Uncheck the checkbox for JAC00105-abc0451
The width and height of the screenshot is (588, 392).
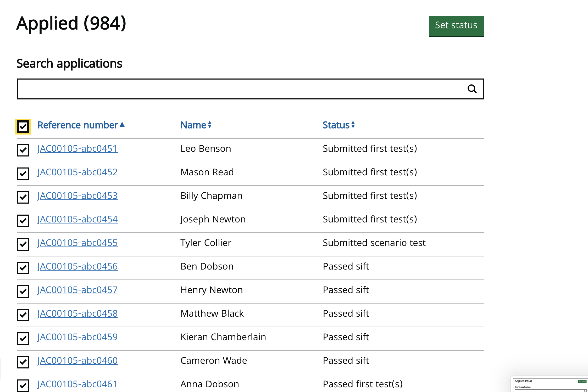tap(23, 150)
